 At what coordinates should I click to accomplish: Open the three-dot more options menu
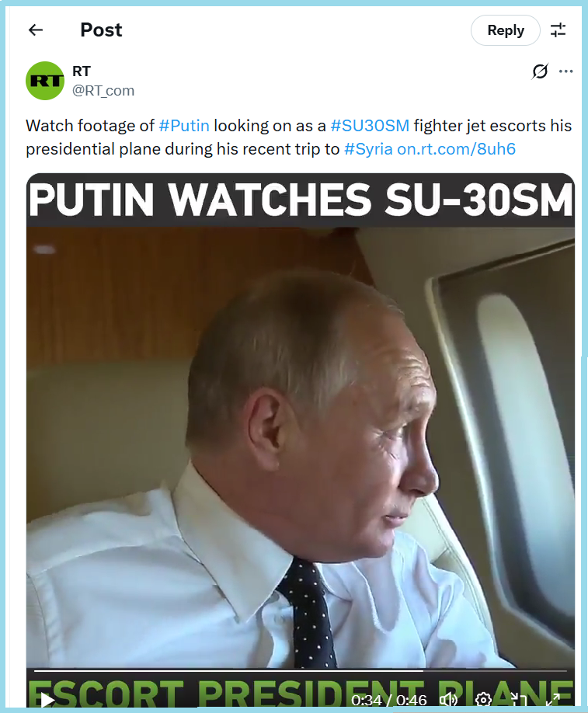pyautogui.click(x=565, y=71)
